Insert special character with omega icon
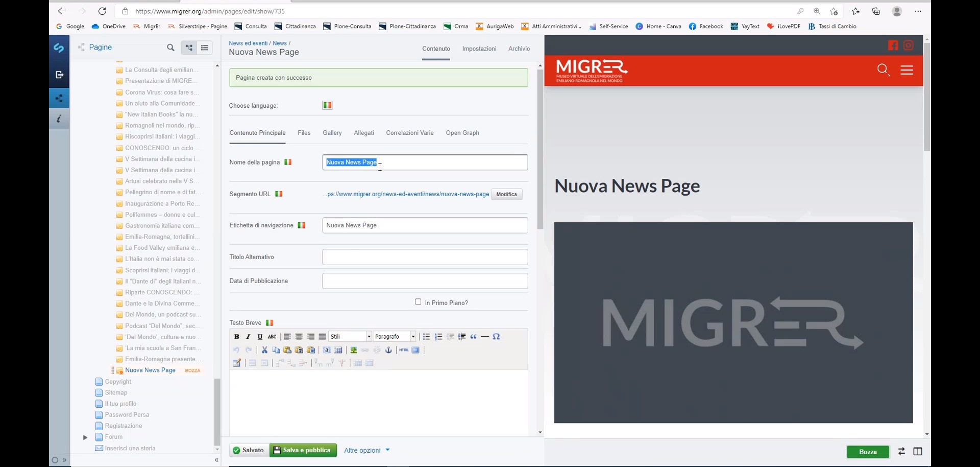This screenshot has height=467, width=980. point(496,337)
